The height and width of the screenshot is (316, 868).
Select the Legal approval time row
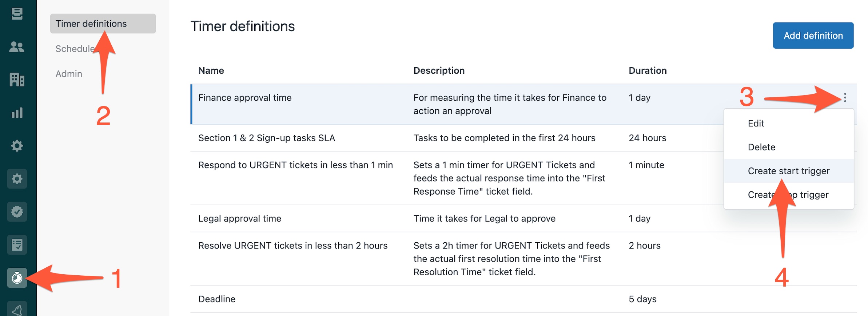(x=523, y=218)
